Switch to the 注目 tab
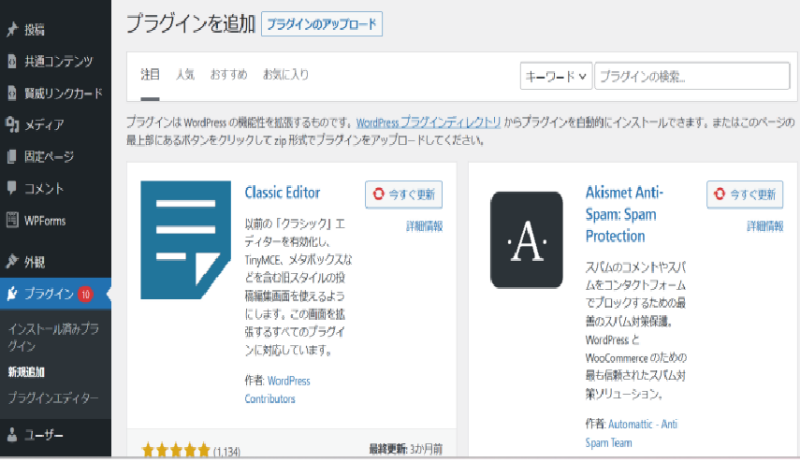 click(150, 75)
